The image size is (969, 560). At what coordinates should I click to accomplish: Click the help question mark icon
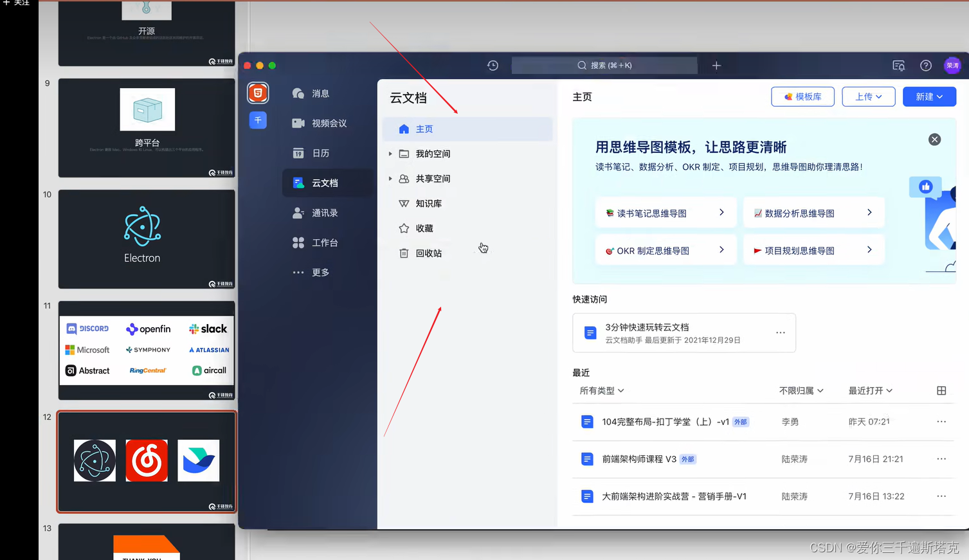click(x=925, y=65)
